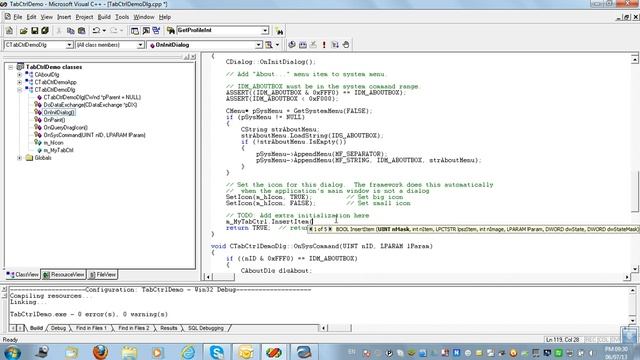
Task: Open the Tools menu
Action: point(122,17)
